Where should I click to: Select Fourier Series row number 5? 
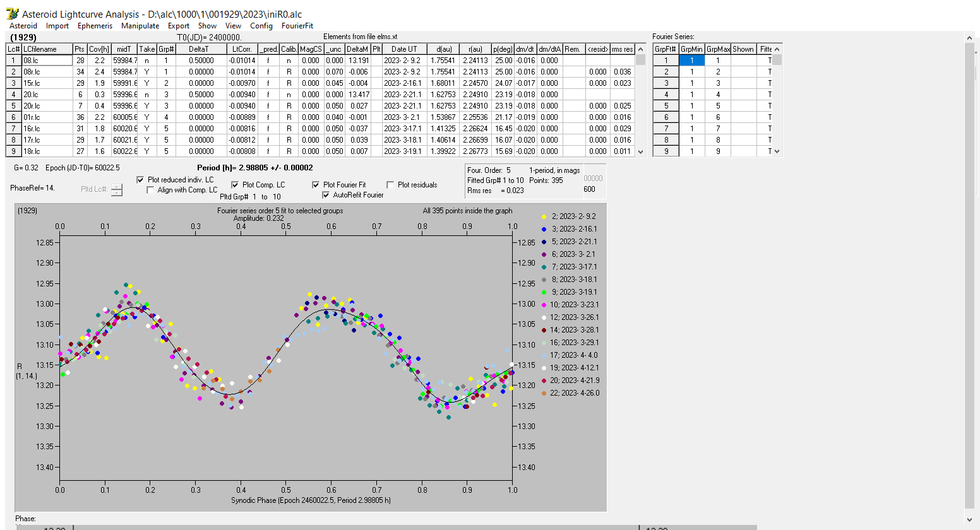point(666,106)
